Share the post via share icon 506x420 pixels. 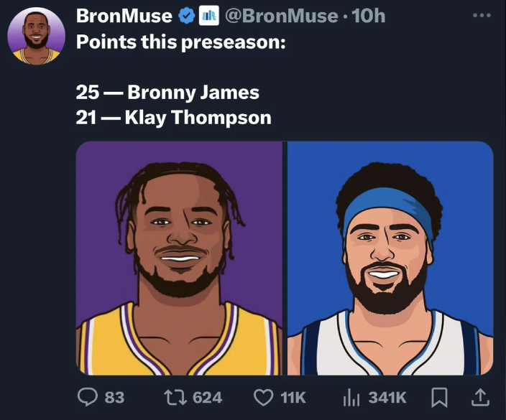click(480, 396)
